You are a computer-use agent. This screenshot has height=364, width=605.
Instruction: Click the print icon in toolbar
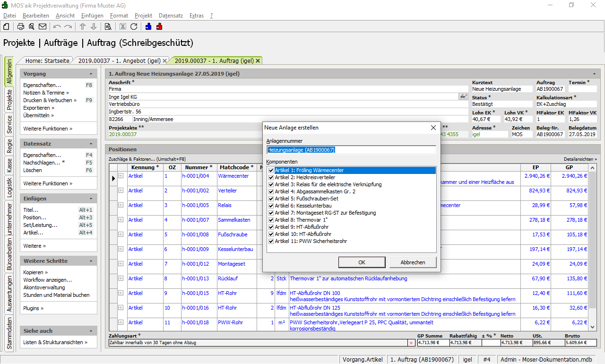21,26
